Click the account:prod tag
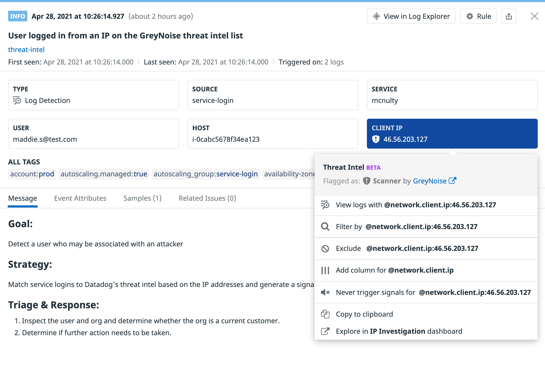This screenshot has height=392, width=545. tap(32, 174)
